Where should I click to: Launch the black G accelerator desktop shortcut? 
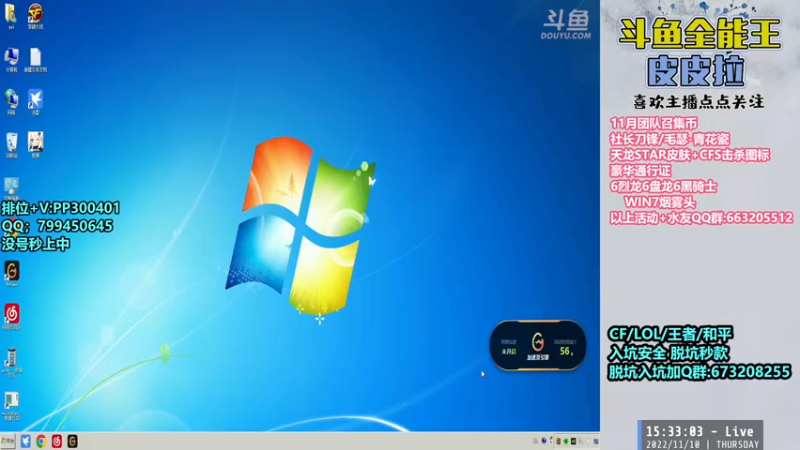tap(12, 273)
